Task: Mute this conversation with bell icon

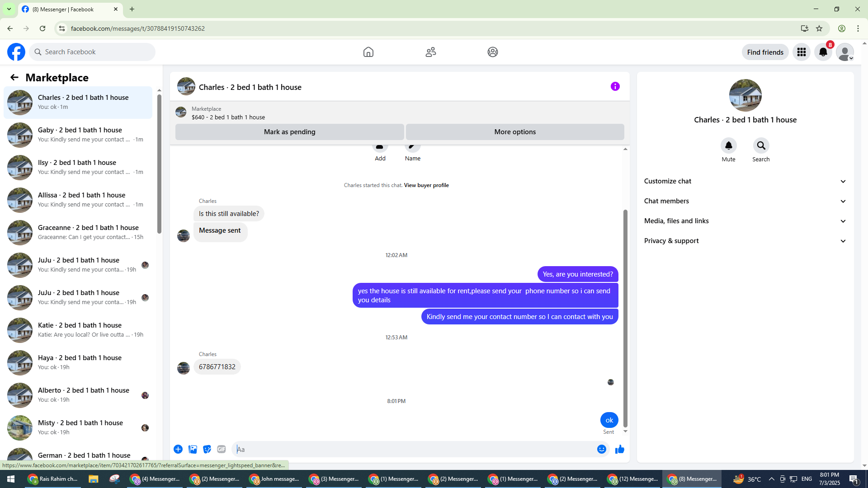Action: (x=728, y=145)
